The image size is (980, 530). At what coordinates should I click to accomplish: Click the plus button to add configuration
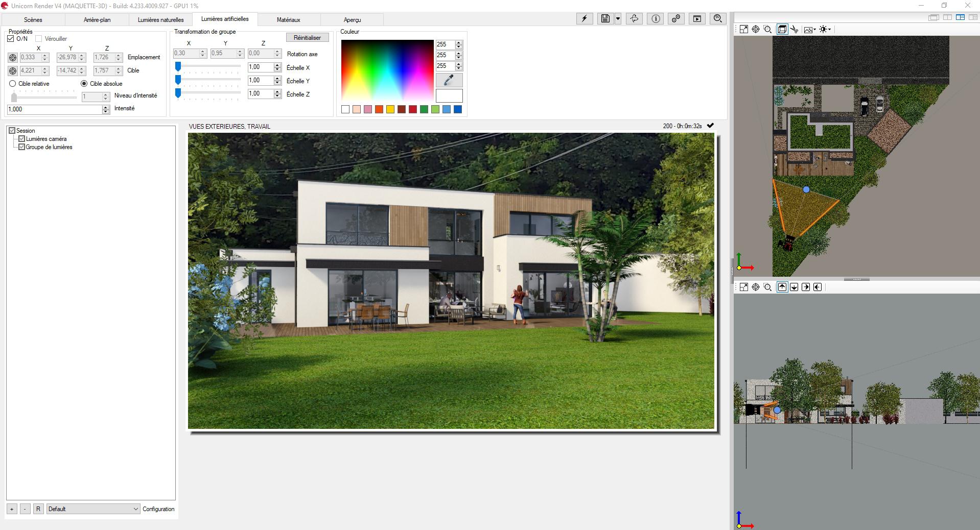[x=12, y=509]
